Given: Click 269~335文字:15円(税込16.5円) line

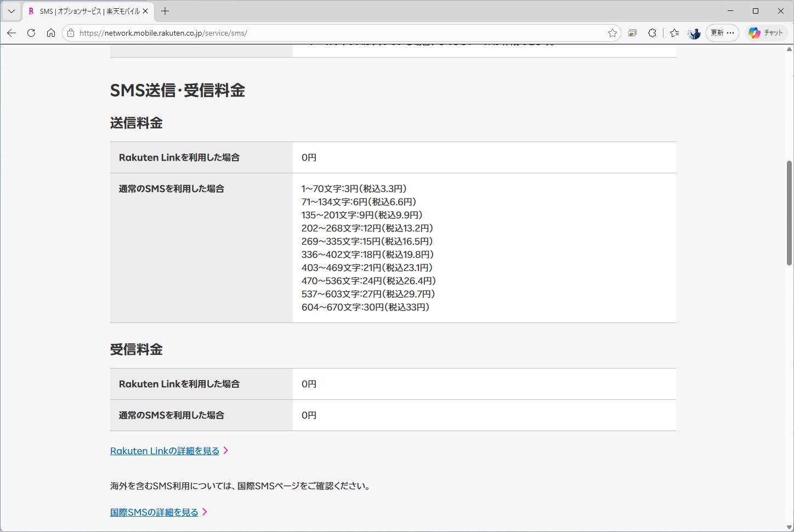Looking at the screenshot, I should pyautogui.click(x=367, y=241).
